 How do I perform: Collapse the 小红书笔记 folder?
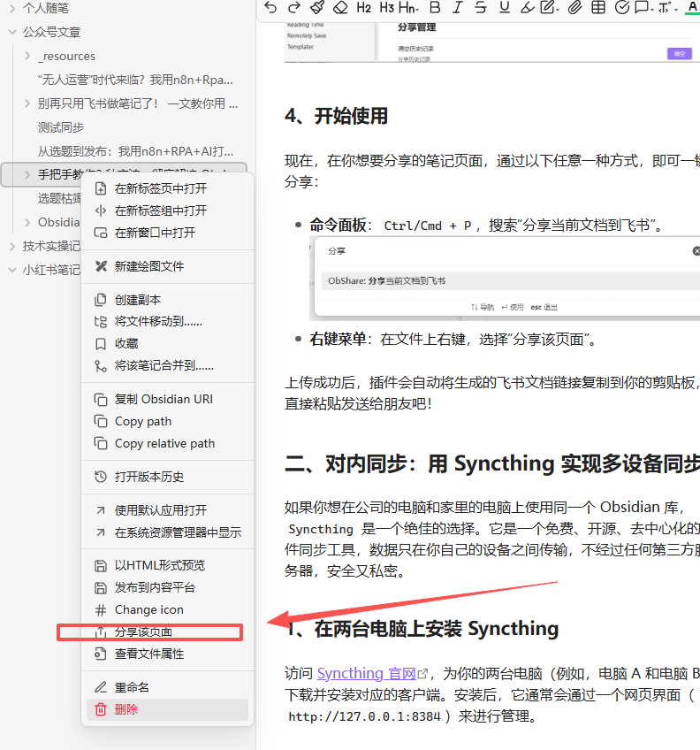click(x=12, y=271)
